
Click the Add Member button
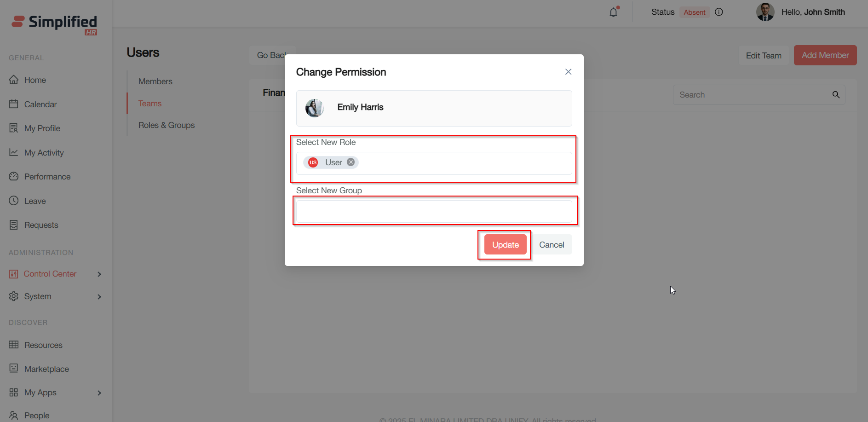(x=825, y=55)
